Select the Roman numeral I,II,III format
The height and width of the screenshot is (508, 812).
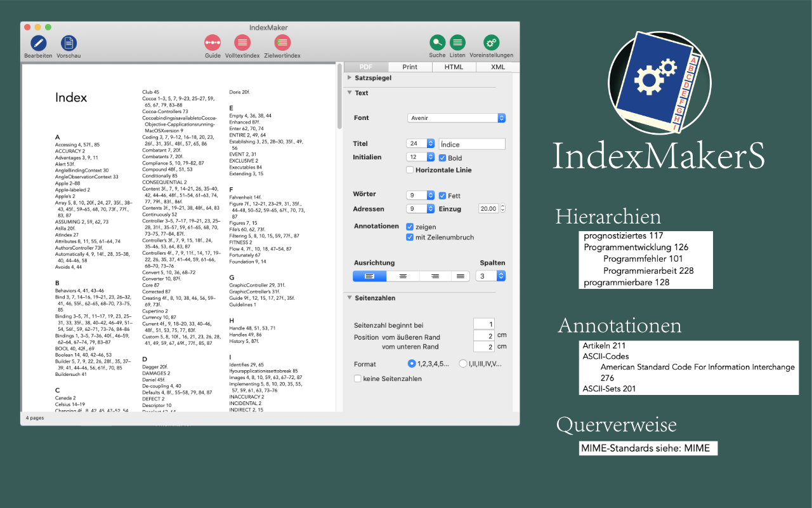click(462, 364)
